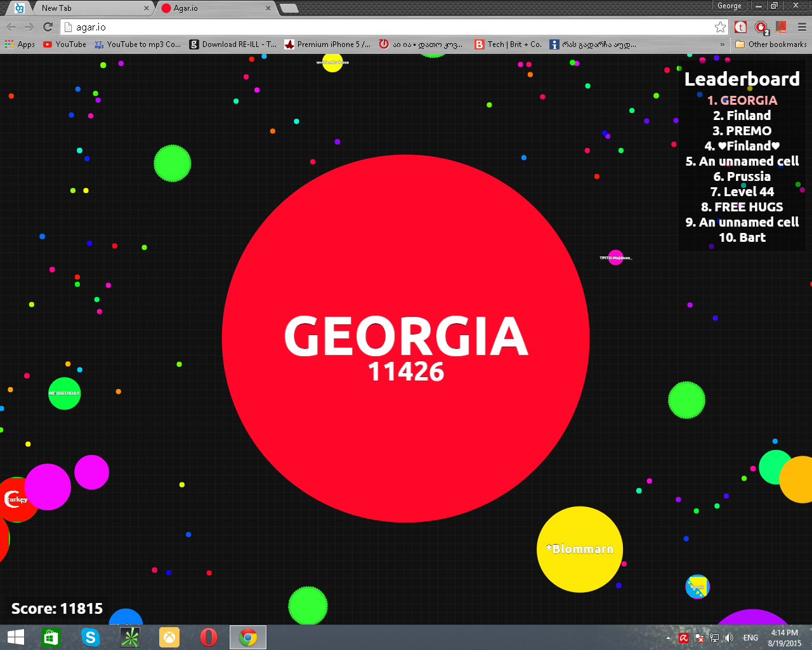
Task: Open the yellow circle taskbar app
Action: [169, 637]
